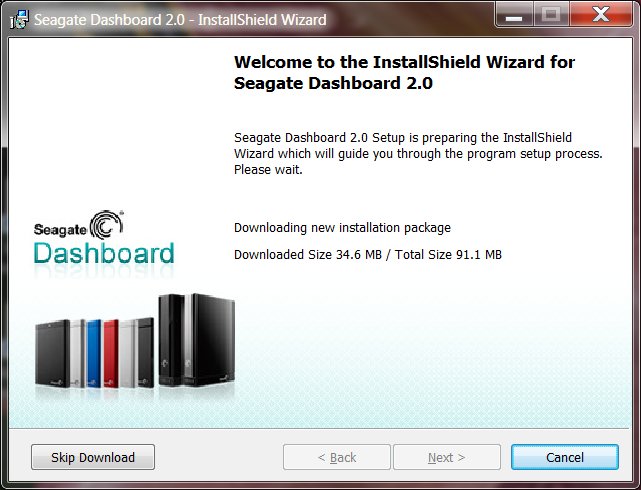The image size is (641, 490).
Task: Select the red portable drive image
Action: click(111, 354)
